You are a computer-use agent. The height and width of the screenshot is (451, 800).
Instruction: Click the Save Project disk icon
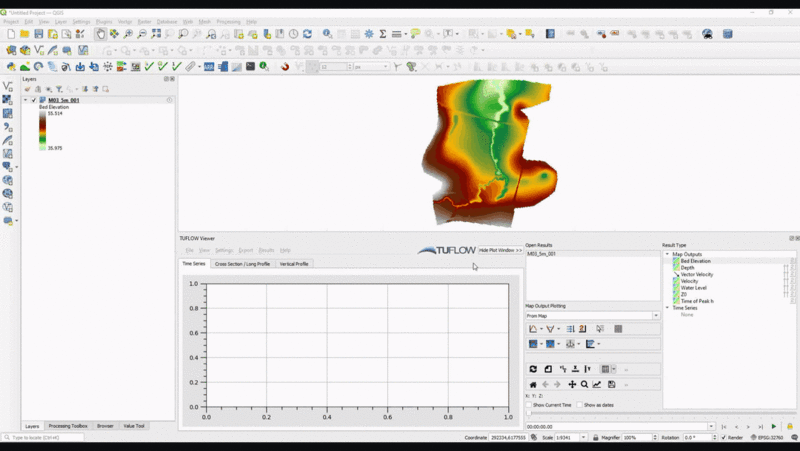pyautogui.click(x=38, y=34)
